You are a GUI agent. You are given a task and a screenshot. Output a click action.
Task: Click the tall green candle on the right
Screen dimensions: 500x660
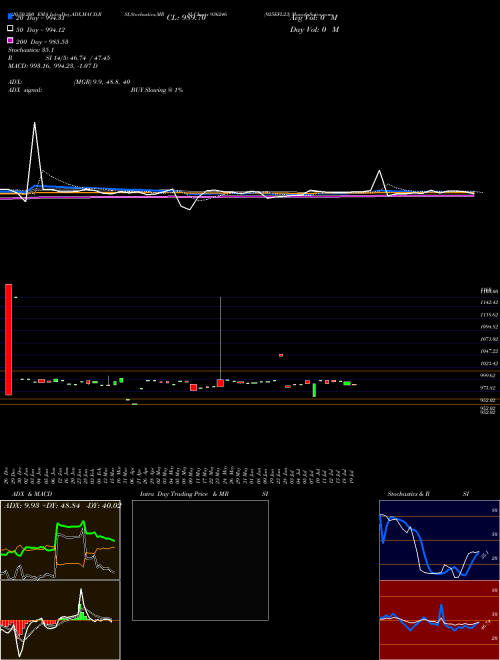[314, 390]
